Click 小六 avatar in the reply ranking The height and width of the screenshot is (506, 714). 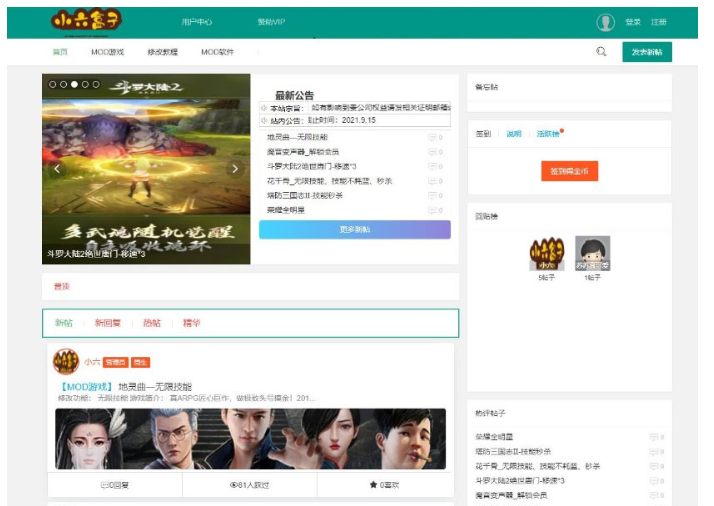coord(546,254)
